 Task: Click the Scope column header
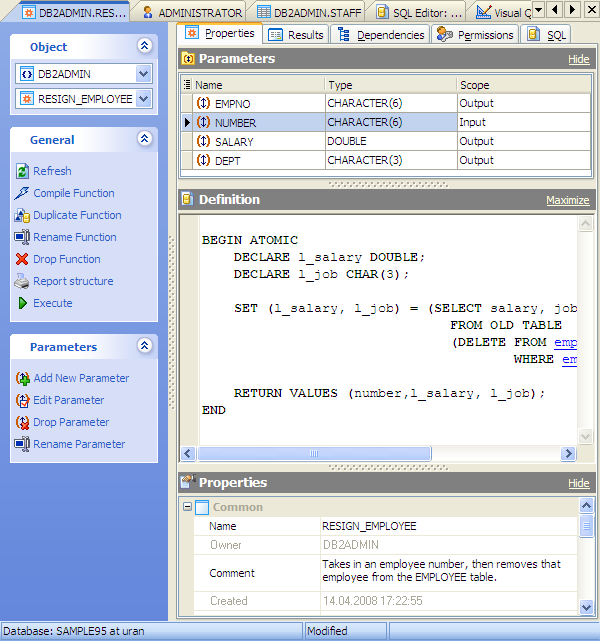pos(524,85)
